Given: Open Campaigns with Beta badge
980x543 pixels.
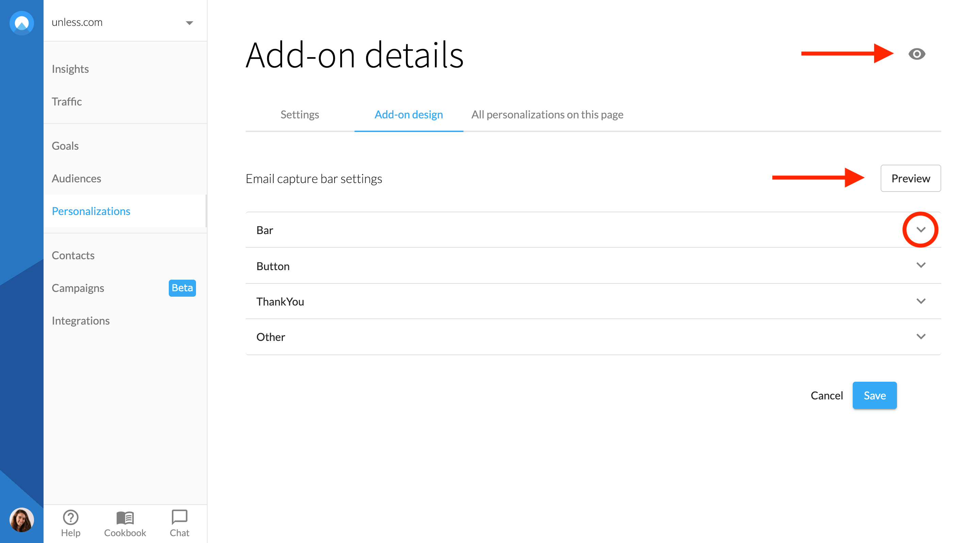Looking at the screenshot, I should 78,288.
